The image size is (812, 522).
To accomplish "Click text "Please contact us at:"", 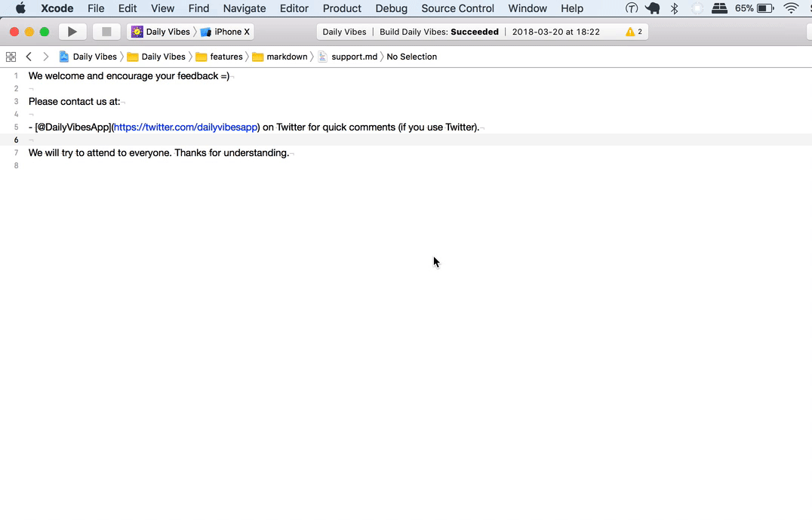I will [x=74, y=102].
